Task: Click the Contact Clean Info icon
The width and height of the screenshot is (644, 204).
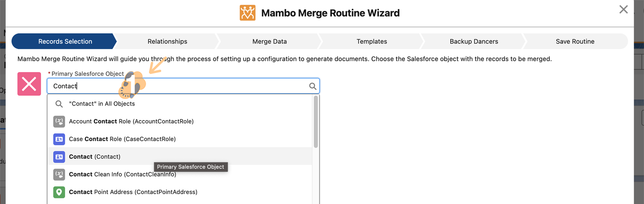Action: click(x=59, y=174)
